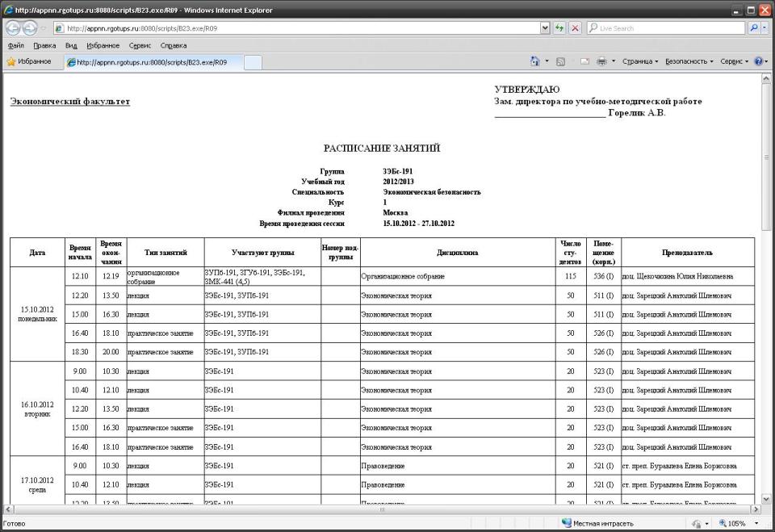This screenshot has width=775, height=532.
Task: Click the Избранное favorites star button
Action: click(x=29, y=61)
